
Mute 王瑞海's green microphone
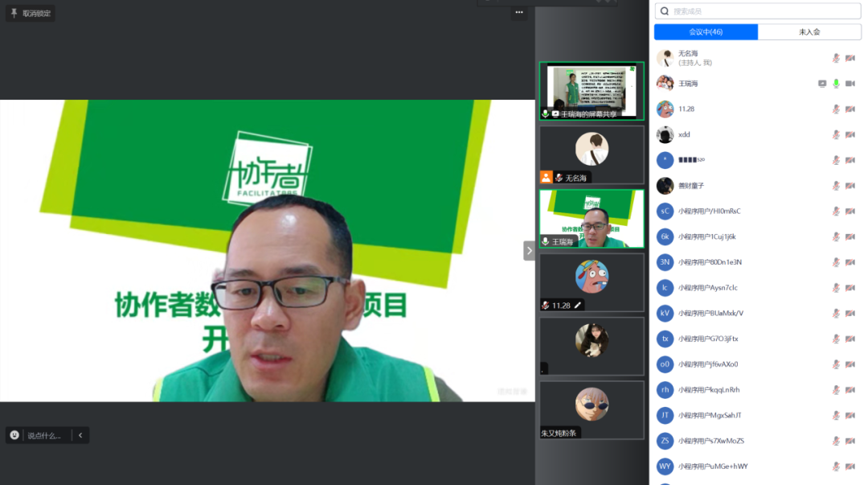tap(836, 84)
